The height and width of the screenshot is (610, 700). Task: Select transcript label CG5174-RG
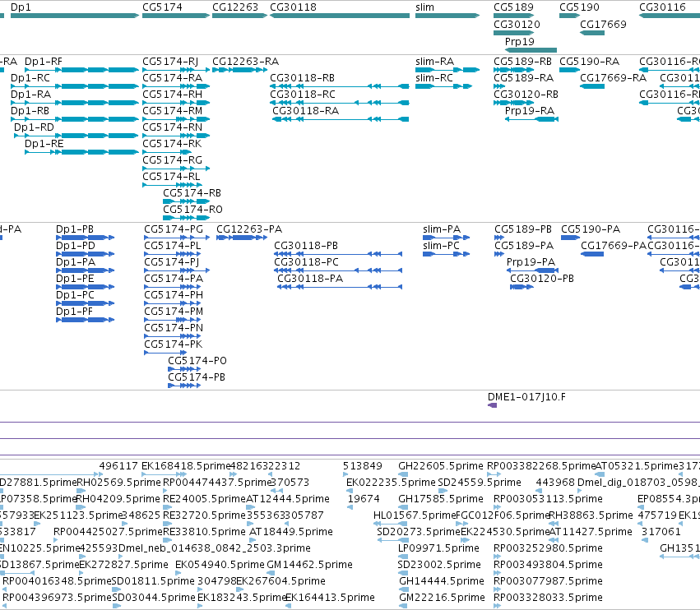(172, 159)
